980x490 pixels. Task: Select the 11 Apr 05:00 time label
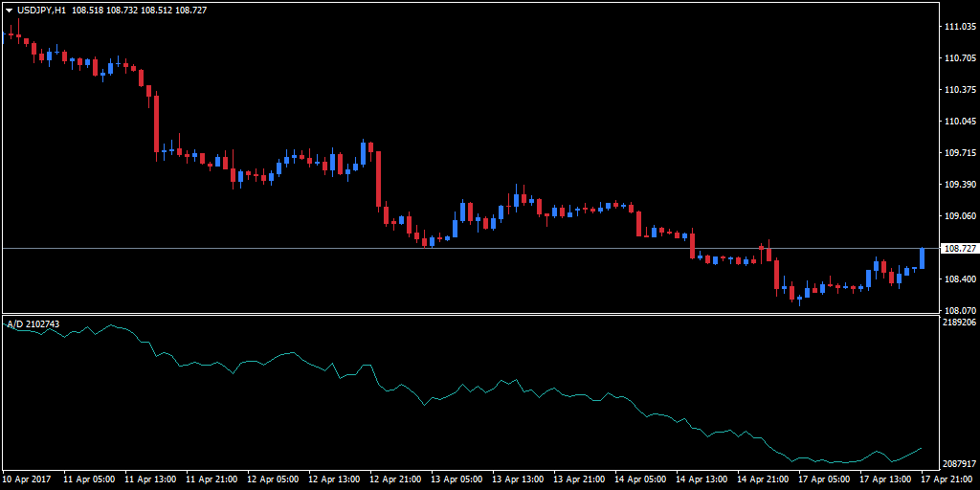click(x=88, y=479)
